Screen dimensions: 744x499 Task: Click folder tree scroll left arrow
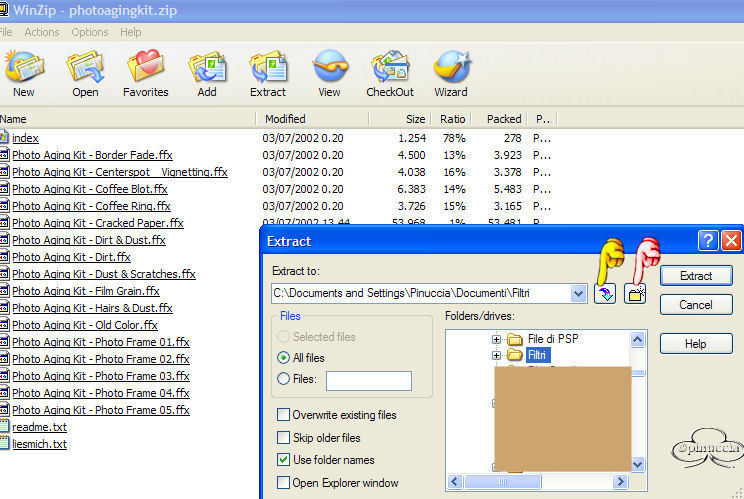pyautogui.click(x=455, y=482)
